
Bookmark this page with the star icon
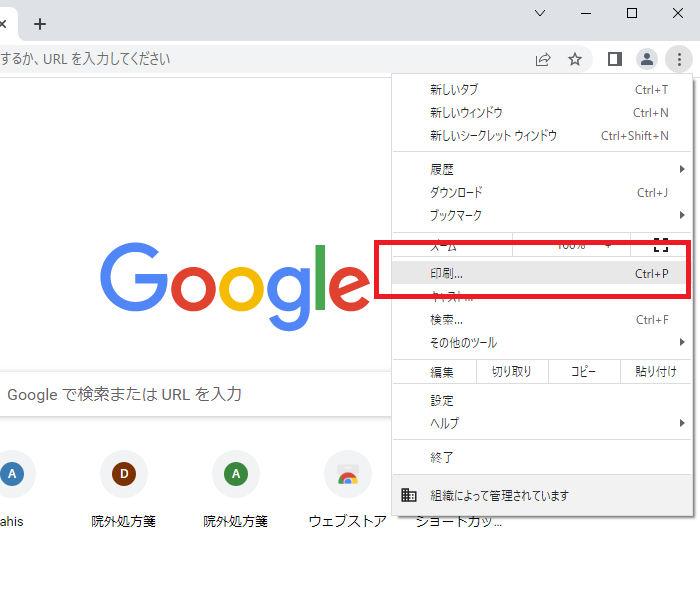(575, 59)
